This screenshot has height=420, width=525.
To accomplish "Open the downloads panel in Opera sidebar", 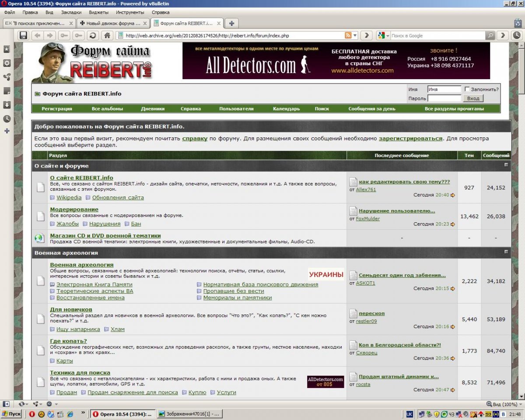I will click(x=7, y=105).
